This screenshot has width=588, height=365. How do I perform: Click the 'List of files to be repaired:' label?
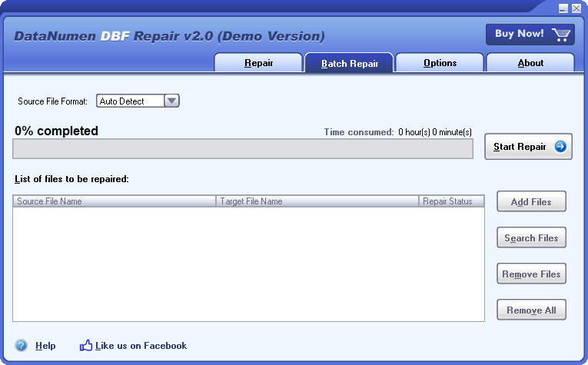(71, 179)
